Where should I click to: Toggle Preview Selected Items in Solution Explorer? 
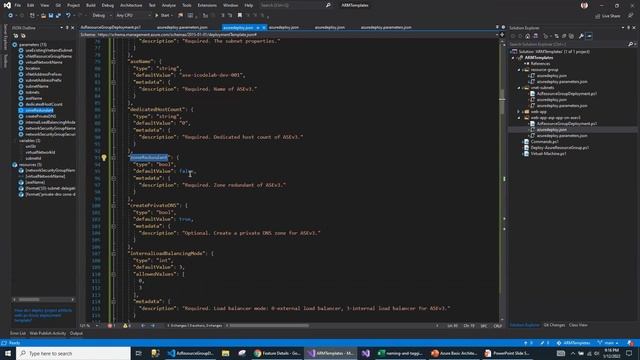pyautogui.click(x=589, y=36)
